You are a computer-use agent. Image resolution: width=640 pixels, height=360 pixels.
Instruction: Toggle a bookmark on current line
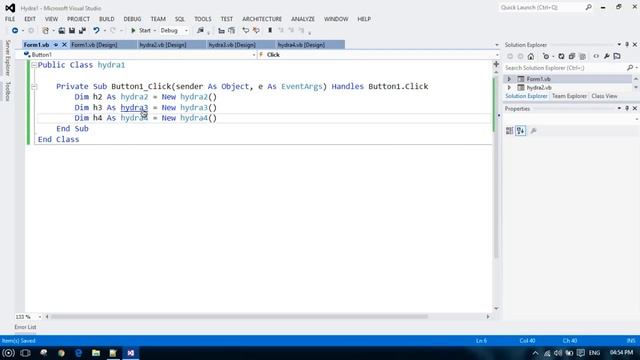tap(270, 31)
